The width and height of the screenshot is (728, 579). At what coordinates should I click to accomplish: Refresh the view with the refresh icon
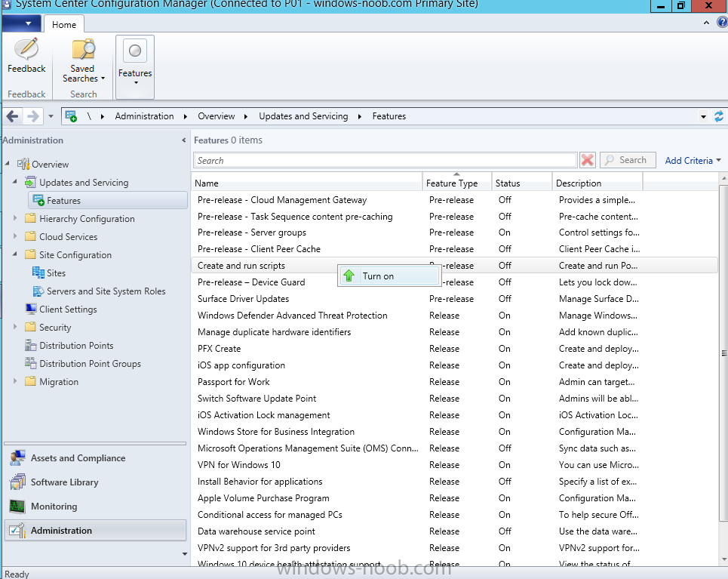[719, 116]
